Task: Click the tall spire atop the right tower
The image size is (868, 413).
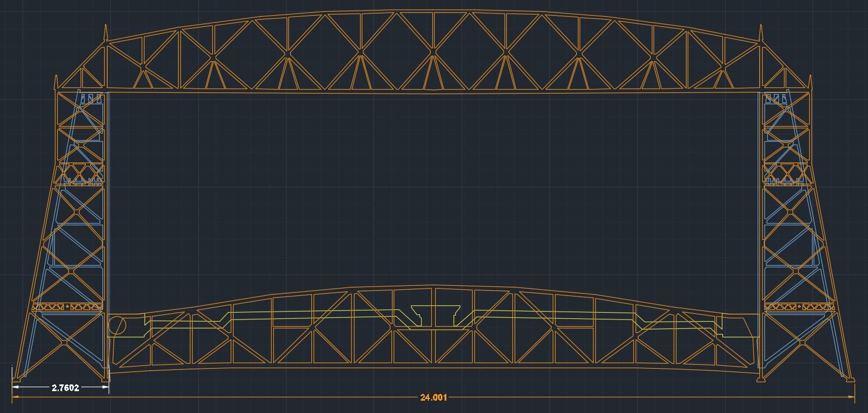Action: pos(760,33)
